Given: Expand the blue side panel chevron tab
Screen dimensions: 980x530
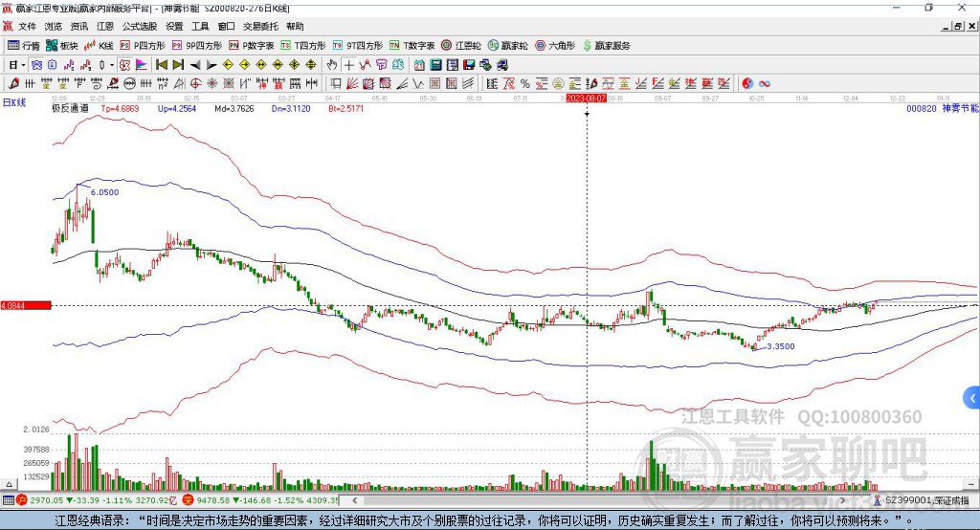Looking at the screenshot, I should pos(972,398).
